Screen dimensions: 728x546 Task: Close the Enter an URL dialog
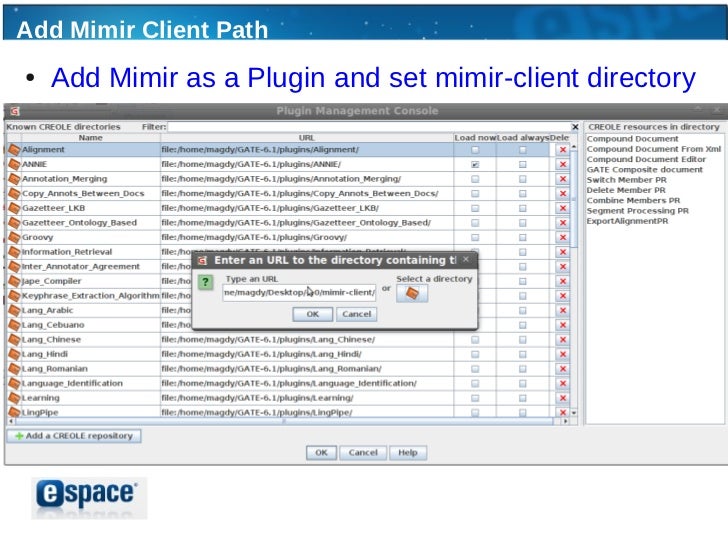[466, 260]
